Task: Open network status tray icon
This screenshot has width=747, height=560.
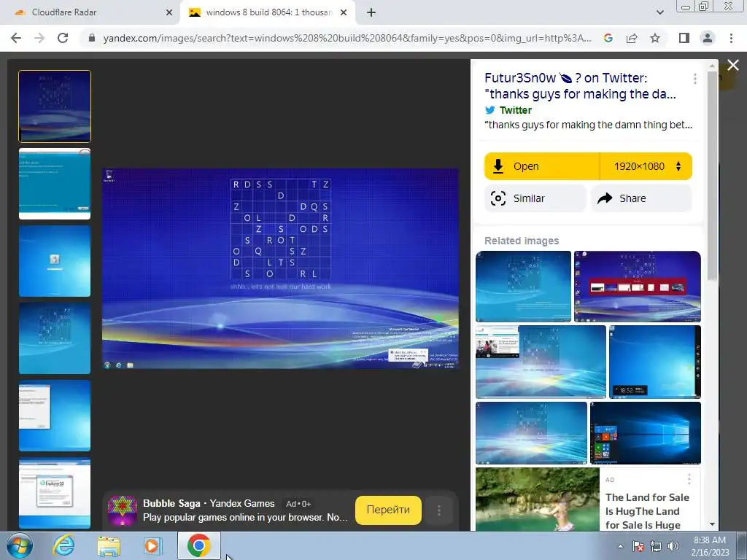Action: click(x=656, y=546)
